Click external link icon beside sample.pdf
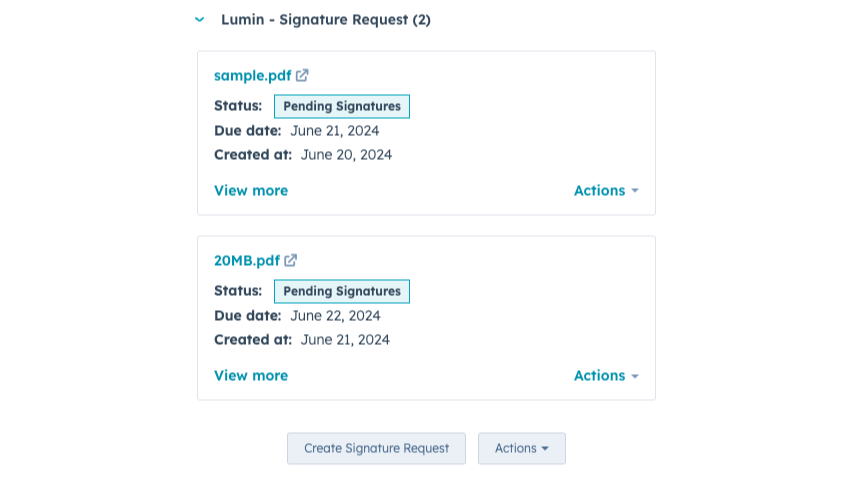 tap(302, 75)
